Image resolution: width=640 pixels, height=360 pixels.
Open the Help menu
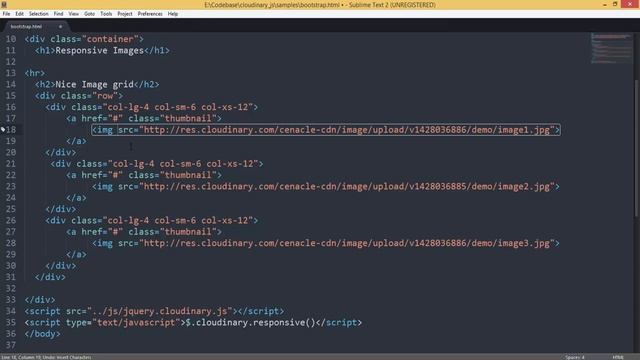point(173,14)
